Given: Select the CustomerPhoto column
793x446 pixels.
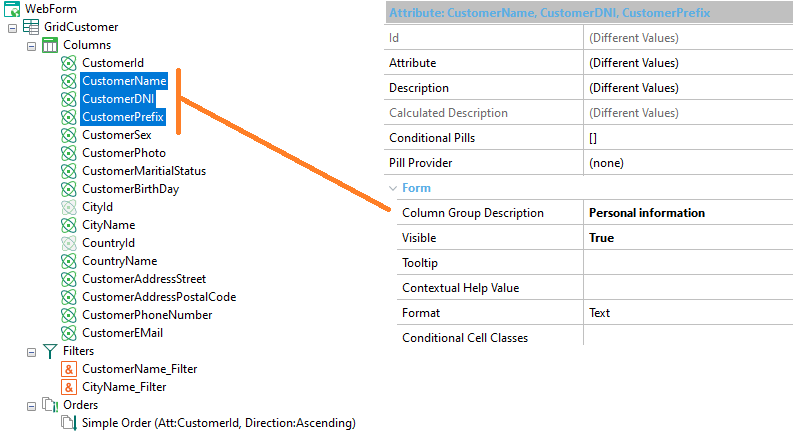Looking at the screenshot, I should point(124,153).
